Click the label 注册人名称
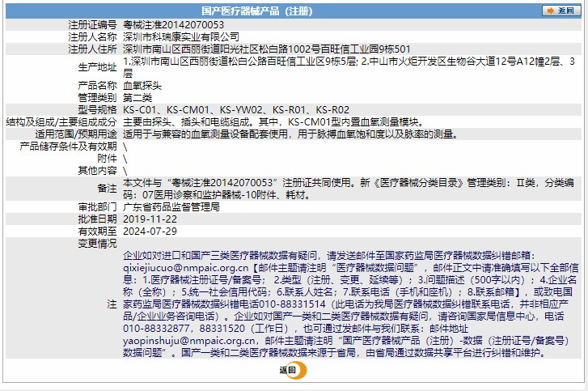588x391 pixels. pos(92,36)
